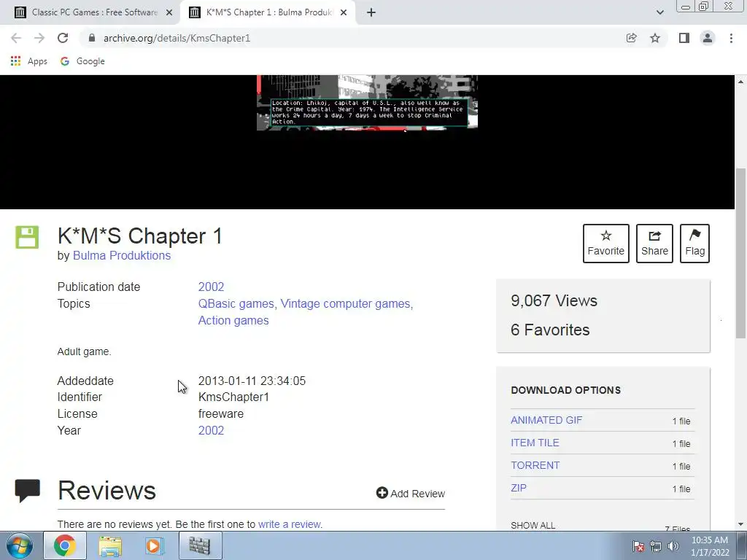Screen dimensions: 747x560
Task: Click the network tray icon
Action: point(656,546)
